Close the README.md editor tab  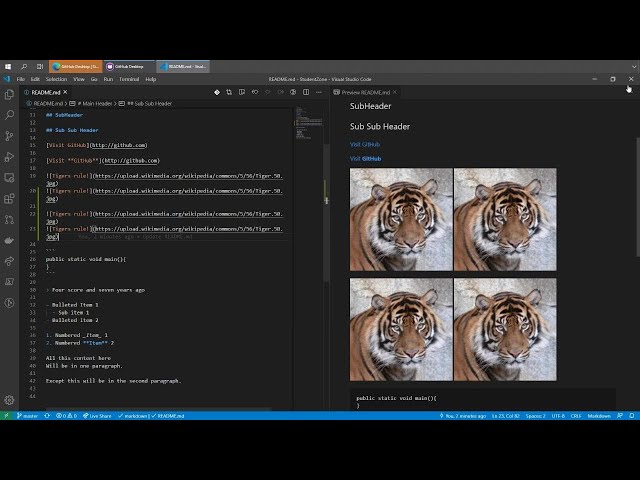65,92
